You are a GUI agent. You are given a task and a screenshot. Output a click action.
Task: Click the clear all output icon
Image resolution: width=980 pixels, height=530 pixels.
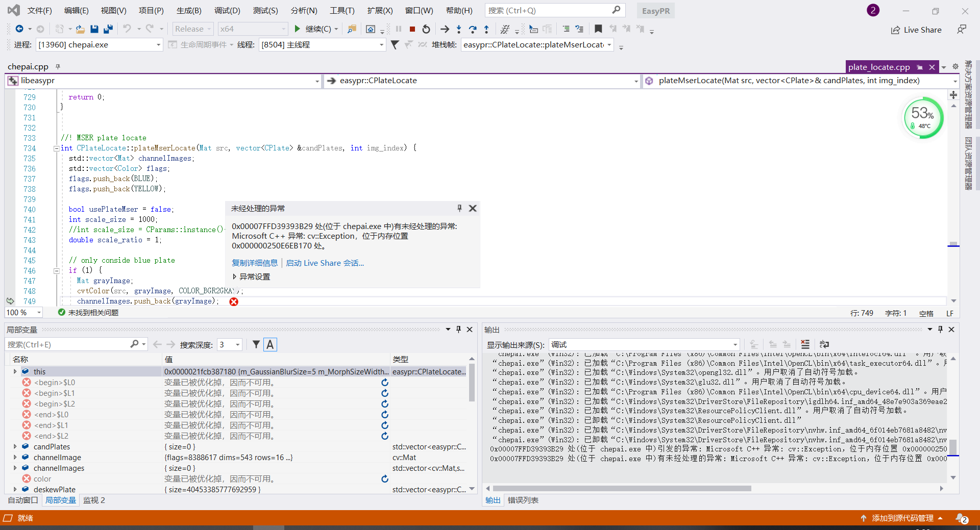pyautogui.click(x=805, y=345)
